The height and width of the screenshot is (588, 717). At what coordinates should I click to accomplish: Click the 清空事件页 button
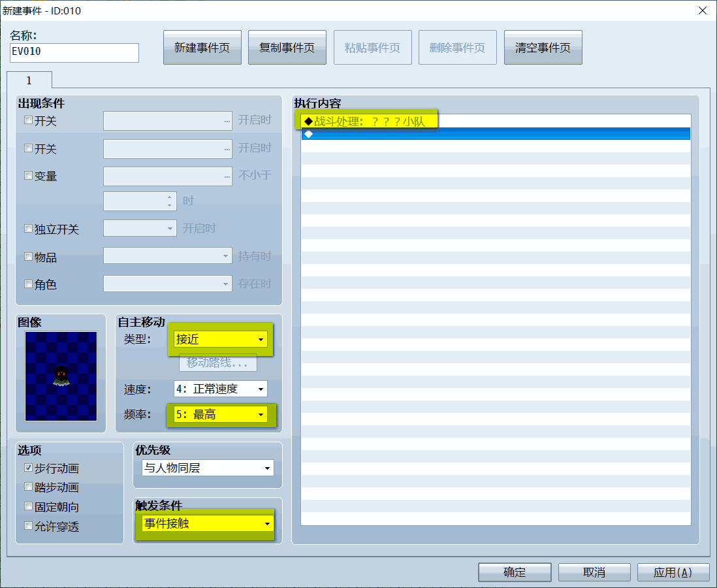(x=543, y=48)
